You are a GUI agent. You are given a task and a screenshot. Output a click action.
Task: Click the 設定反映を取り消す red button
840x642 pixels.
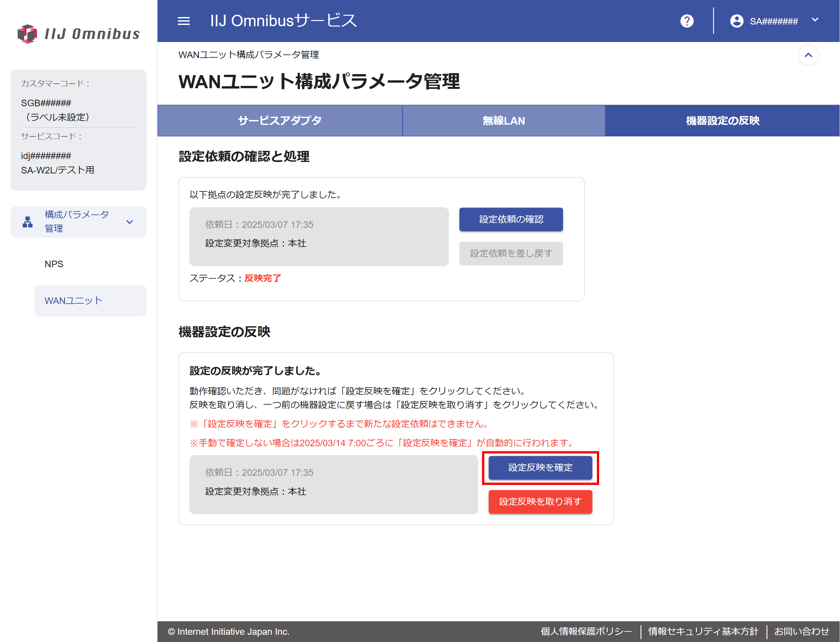(x=540, y=501)
